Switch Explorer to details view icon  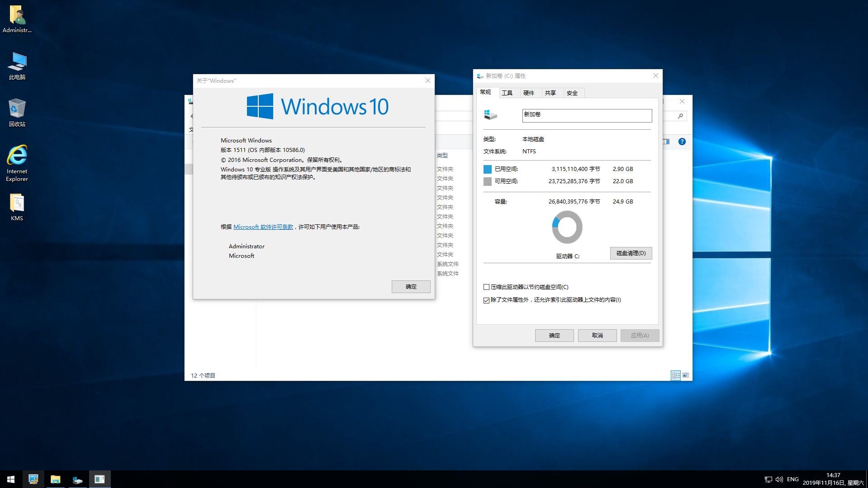click(676, 375)
